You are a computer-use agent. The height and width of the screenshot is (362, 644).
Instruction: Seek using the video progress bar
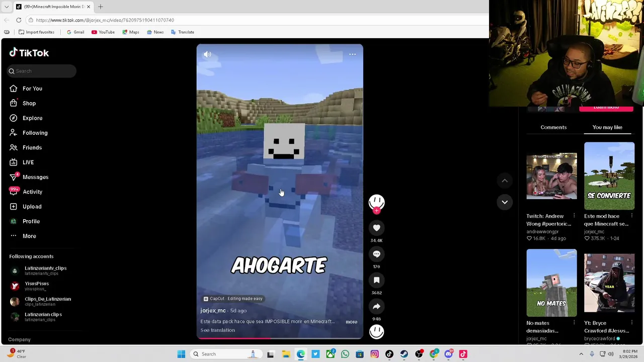tap(280, 338)
